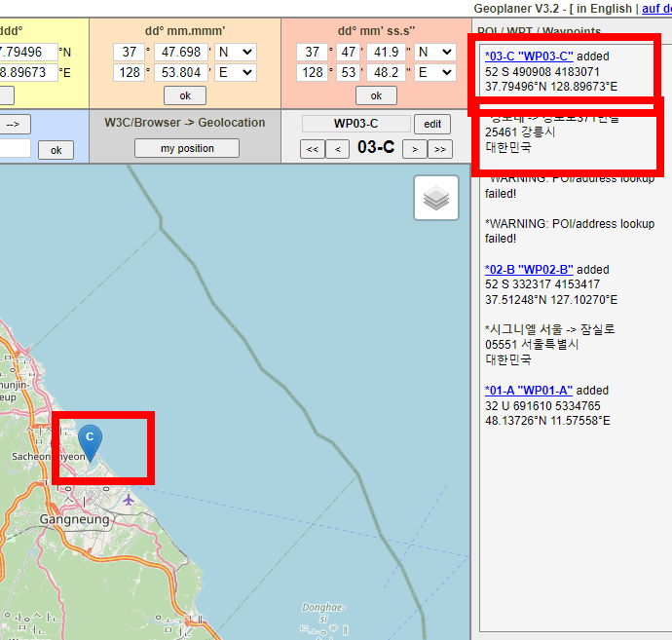Image resolution: width=672 pixels, height=640 pixels.
Task: Click the blue panel text input field
Action: (15, 148)
